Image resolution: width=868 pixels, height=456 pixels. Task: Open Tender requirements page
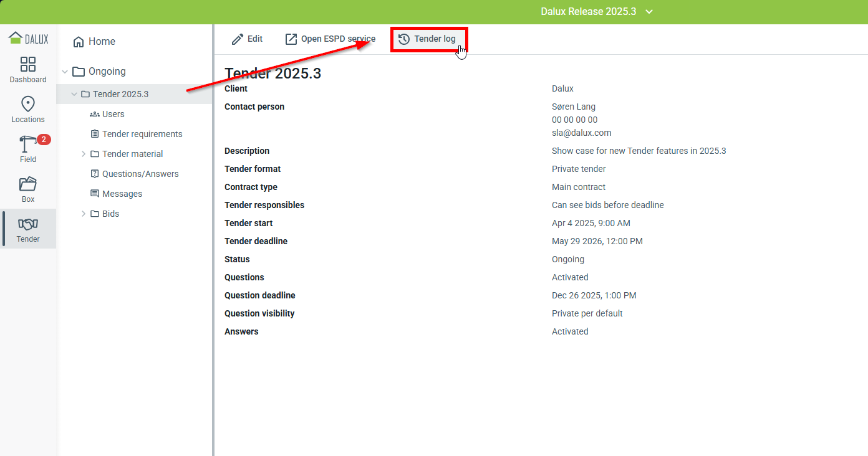[x=142, y=134]
